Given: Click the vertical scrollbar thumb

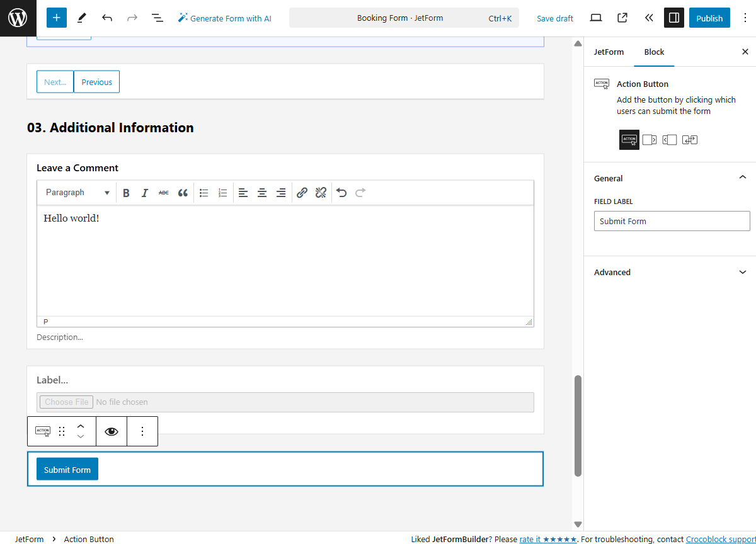Looking at the screenshot, I should (x=578, y=426).
